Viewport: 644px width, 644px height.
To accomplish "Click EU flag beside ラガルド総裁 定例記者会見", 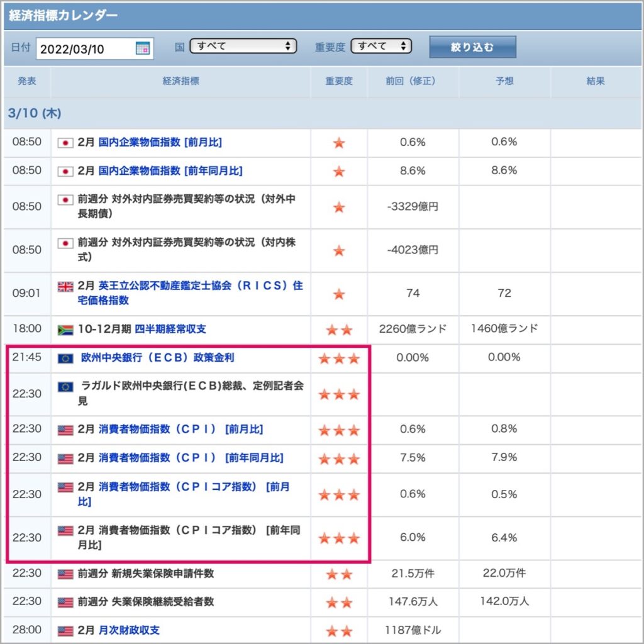I will pos(65,387).
